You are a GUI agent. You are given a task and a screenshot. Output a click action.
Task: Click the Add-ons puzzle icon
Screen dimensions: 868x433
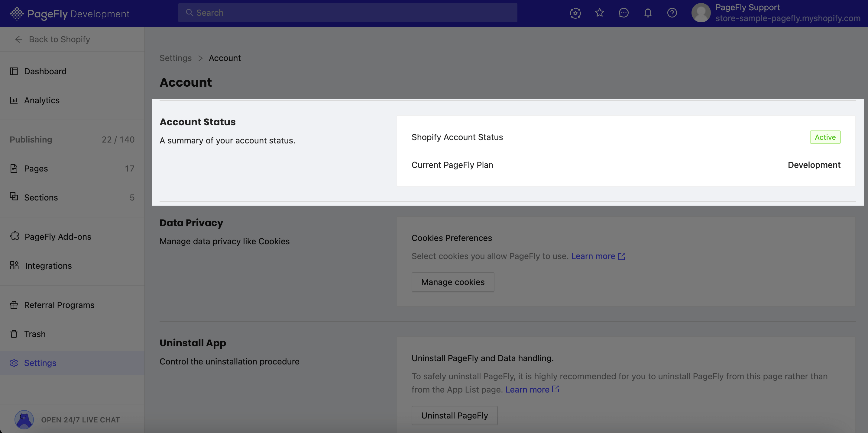(15, 236)
